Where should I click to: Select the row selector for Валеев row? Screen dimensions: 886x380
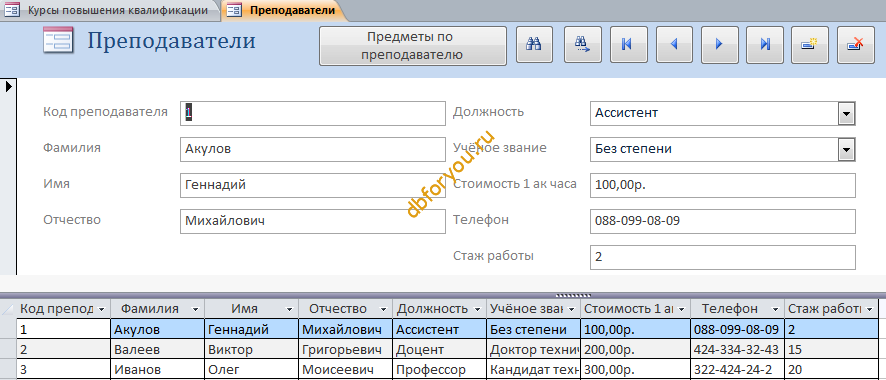tap(8, 350)
